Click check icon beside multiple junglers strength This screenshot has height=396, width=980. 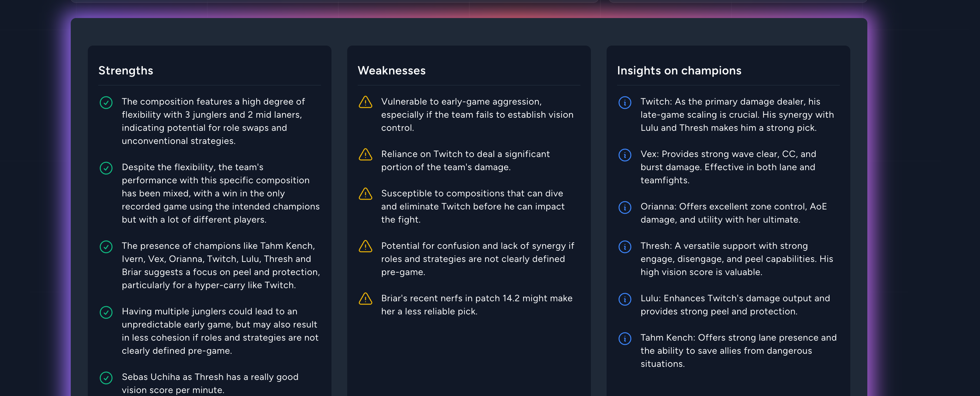[106, 312]
